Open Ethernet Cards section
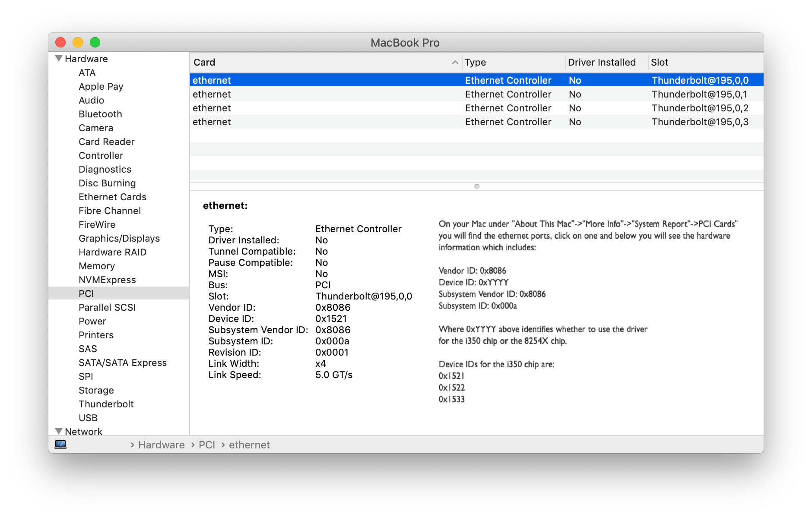This screenshot has width=812, height=517. pyautogui.click(x=113, y=197)
